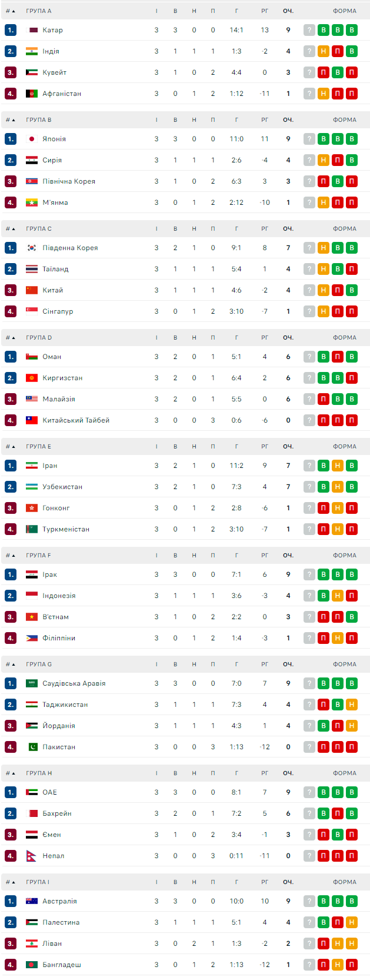Click the РГ column header in Група D
370x980 pixels.
pyautogui.click(x=265, y=338)
